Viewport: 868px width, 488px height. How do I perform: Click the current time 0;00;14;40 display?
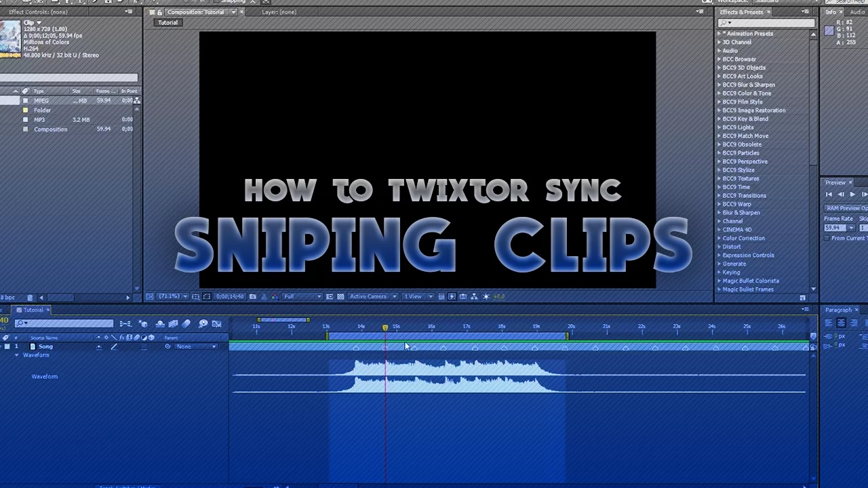coord(229,296)
